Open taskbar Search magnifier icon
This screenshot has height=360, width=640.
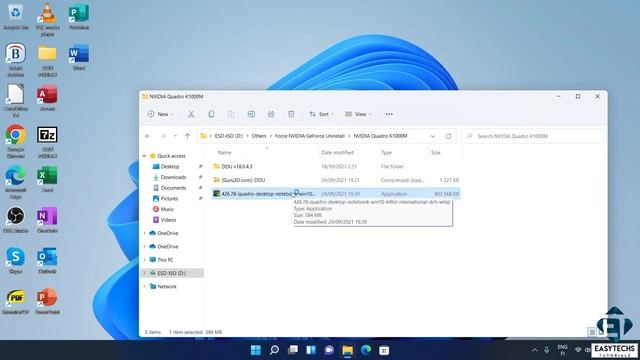[x=274, y=350]
